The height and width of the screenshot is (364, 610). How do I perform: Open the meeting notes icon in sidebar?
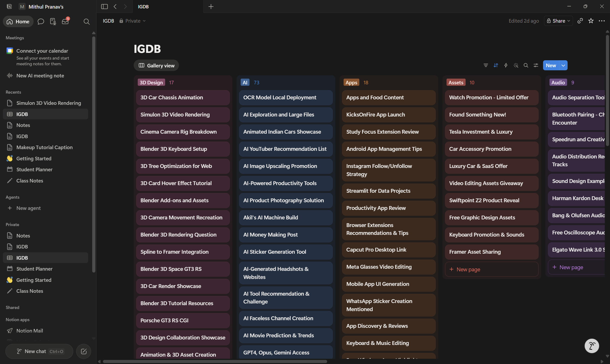pos(53,22)
